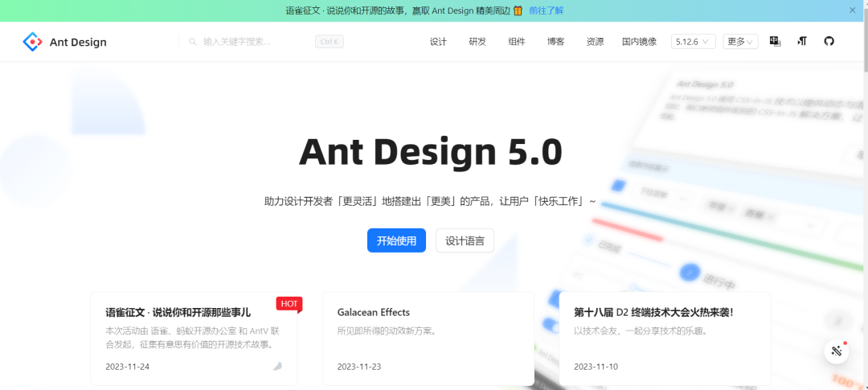This screenshot has height=390, width=868.
Task: Click the search magnifier icon
Action: pyautogui.click(x=193, y=42)
